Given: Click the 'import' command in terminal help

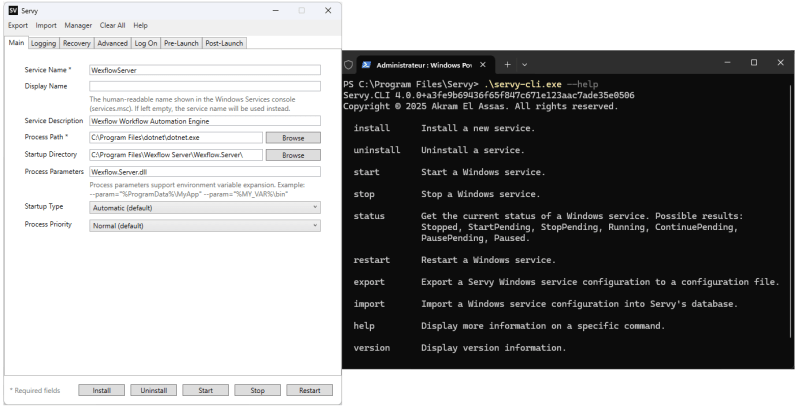Looking at the screenshot, I should [369, 304].
